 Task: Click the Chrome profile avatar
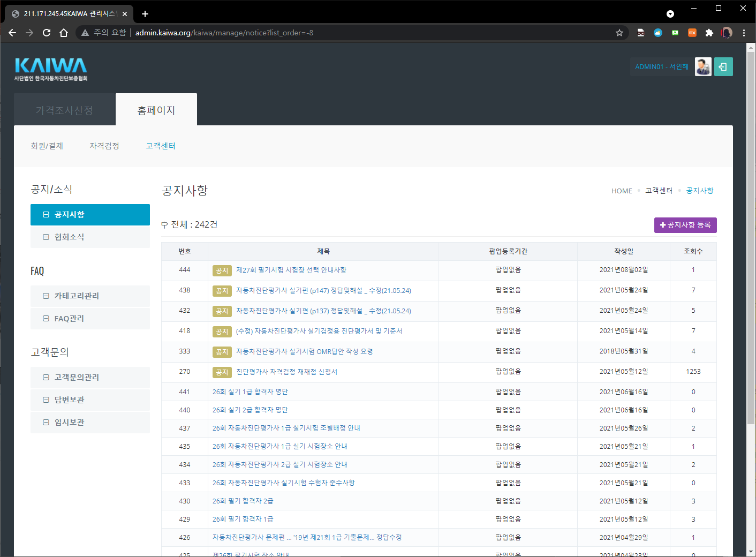tap(727, 33)
